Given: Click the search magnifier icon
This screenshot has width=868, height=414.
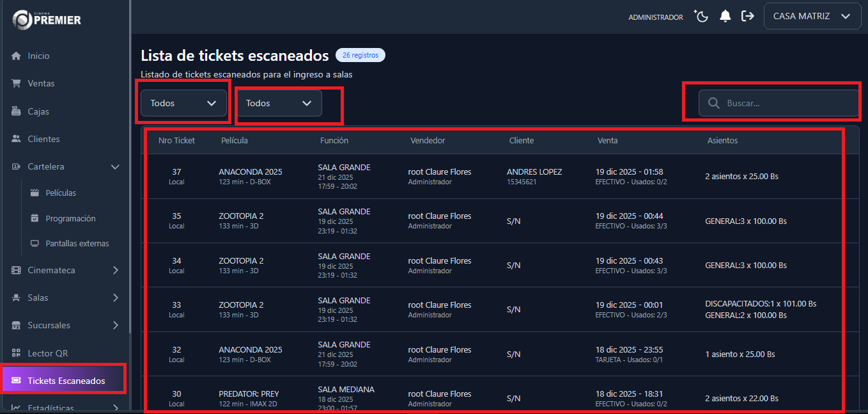Looking at the screenshot, I should tap(713, 103).
